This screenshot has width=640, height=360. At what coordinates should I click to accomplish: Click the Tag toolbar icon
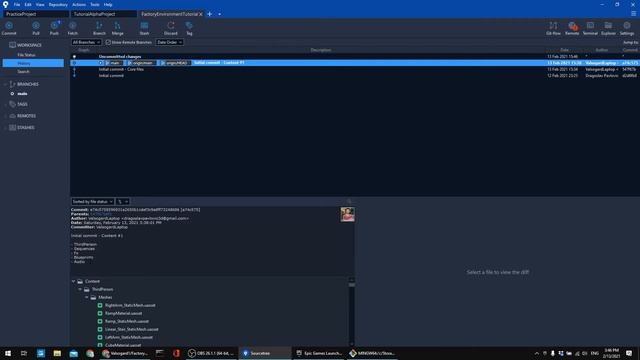point(189,28)
